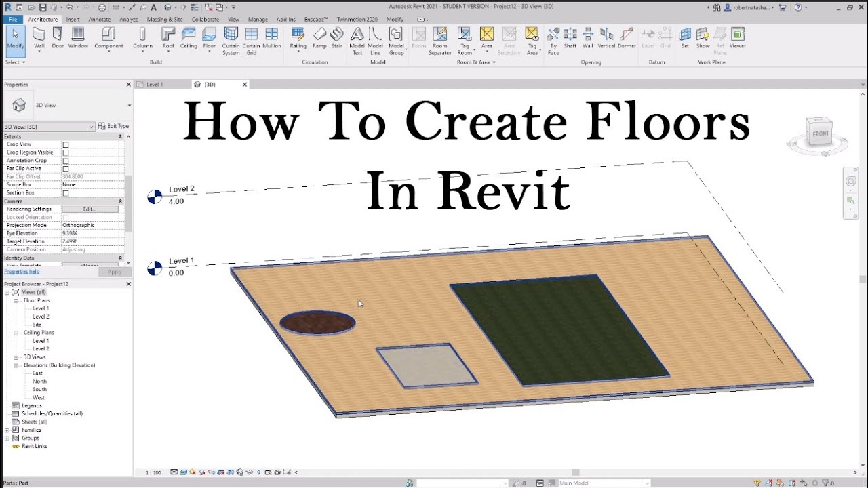Image resolution: width=868 pixels, height=488 pixels.
Task: Expand the Room & Area panel dropdown
Action: (475, 62)
